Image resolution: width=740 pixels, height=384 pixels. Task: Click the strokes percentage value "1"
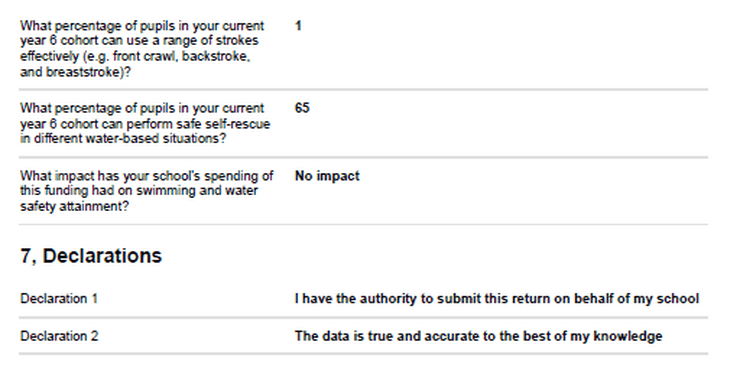click(298, 26)
